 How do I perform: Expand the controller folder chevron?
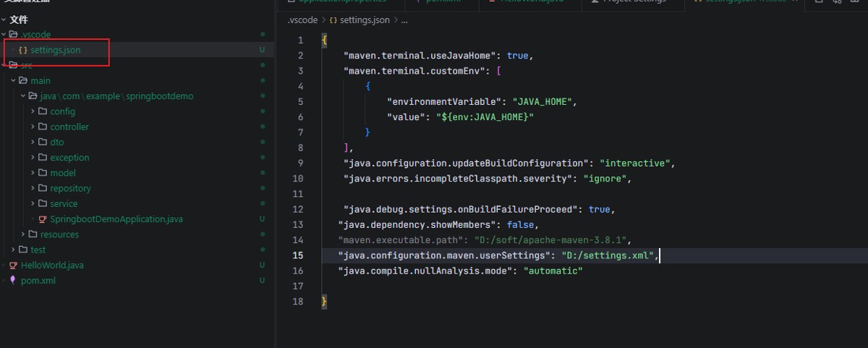[x=33, y=127]
